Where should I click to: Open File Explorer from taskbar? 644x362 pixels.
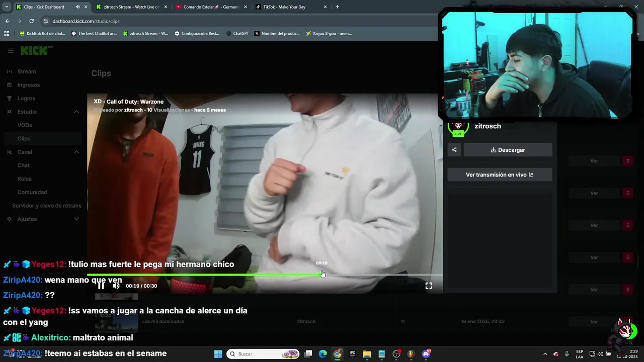pos(367,354)
